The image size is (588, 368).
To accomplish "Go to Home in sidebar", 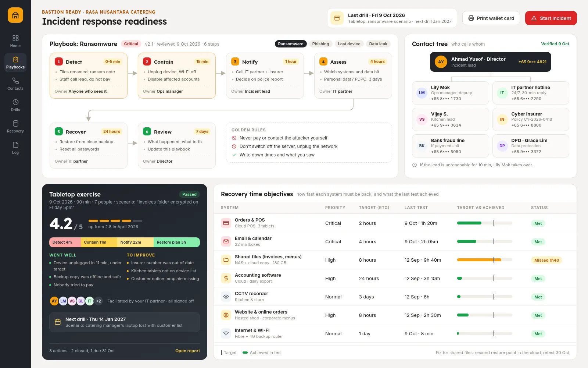I will click(15, 41).
